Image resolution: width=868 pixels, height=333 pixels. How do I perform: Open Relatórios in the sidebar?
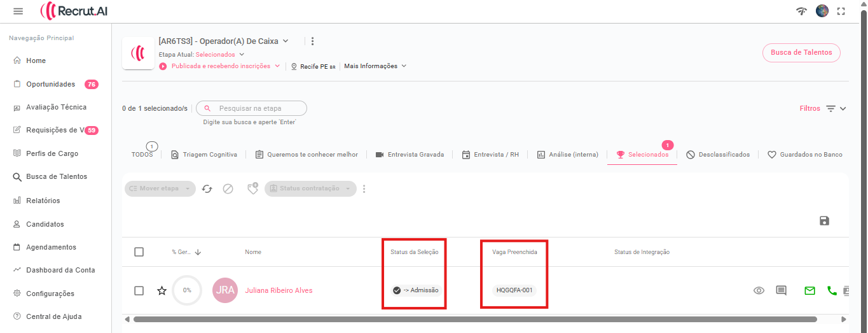(x=43, y=201)
